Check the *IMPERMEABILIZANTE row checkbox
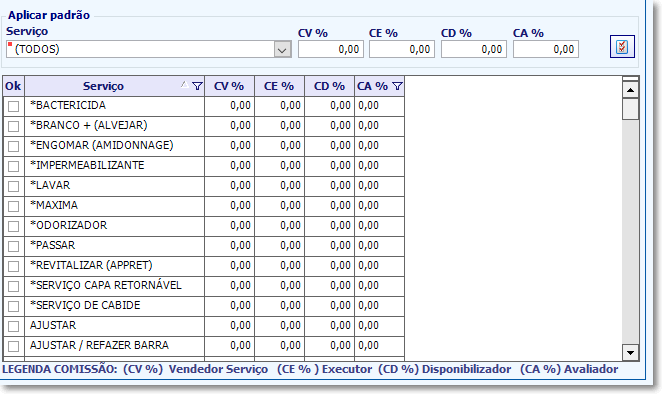The image size is (662, 394). pos(14,166)
